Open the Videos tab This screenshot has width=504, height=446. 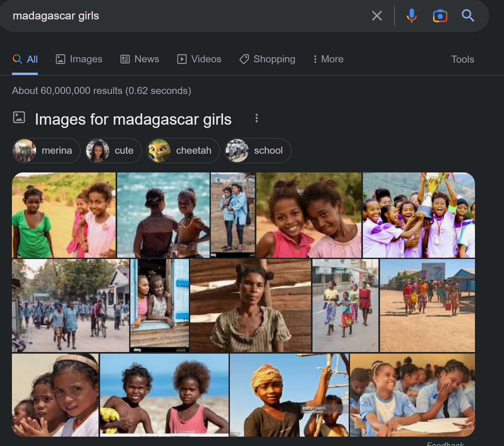pos(199,59)
